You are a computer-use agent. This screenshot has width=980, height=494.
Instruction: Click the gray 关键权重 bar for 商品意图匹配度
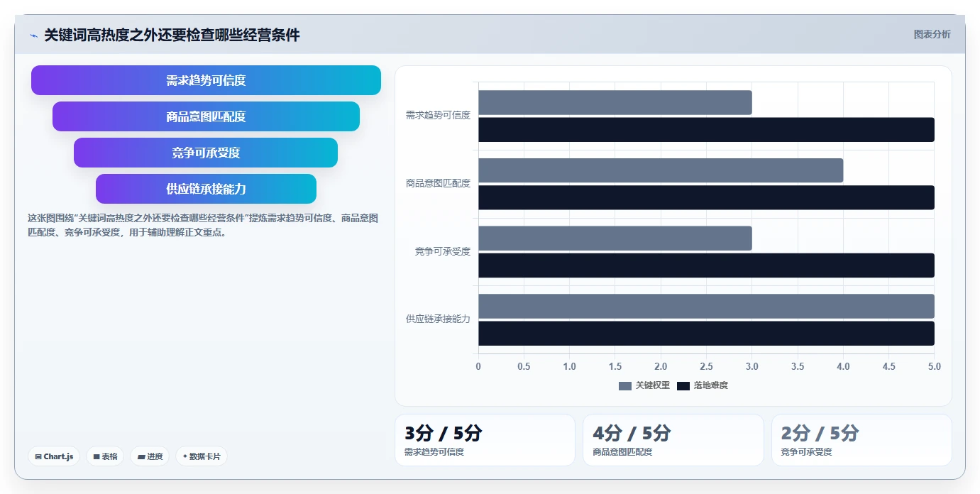pos(661,170)
